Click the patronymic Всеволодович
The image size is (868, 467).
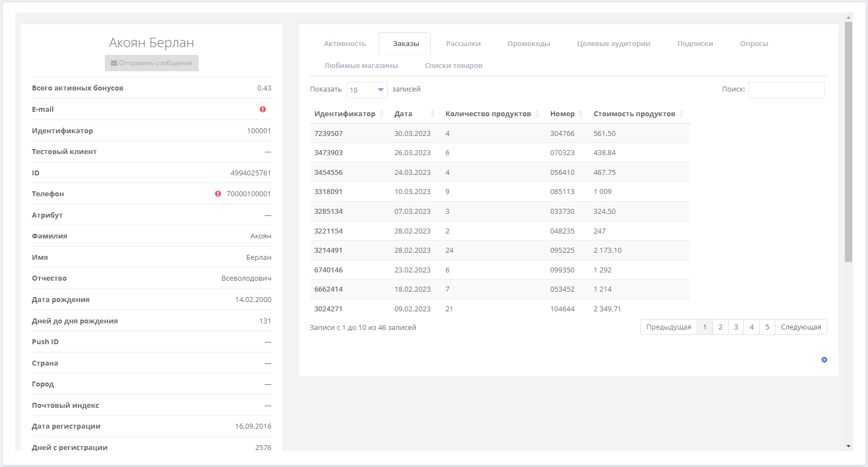click(x=246, y=278)
